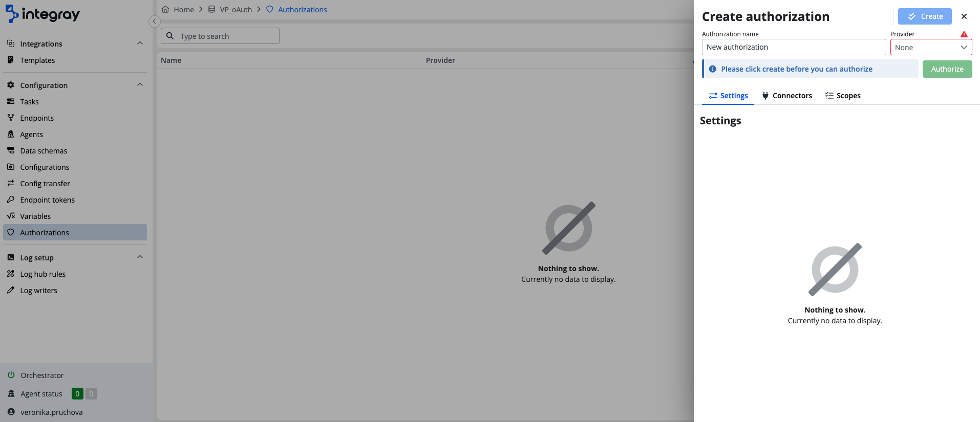This screenshot has height=422, width=980.
Task: Click the Agents icon in sidebar
Action: click(11, 134)
